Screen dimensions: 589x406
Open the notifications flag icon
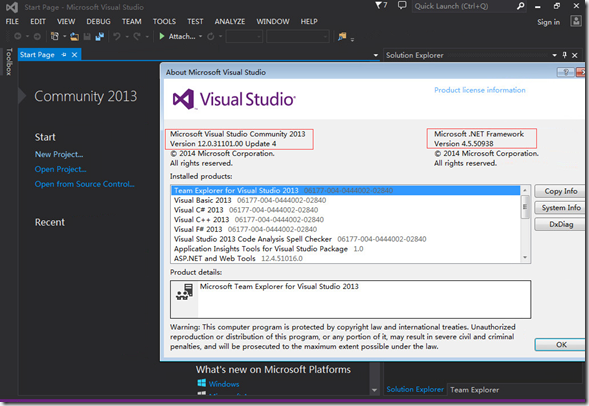click(x=381, y=5)
